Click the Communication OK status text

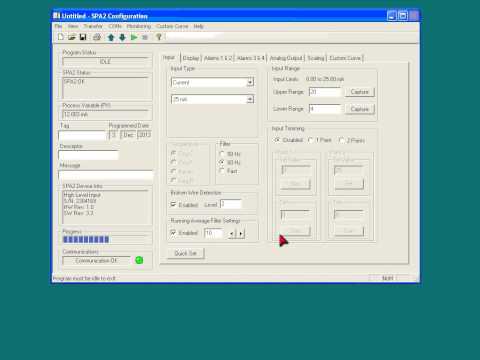[96, 260]
